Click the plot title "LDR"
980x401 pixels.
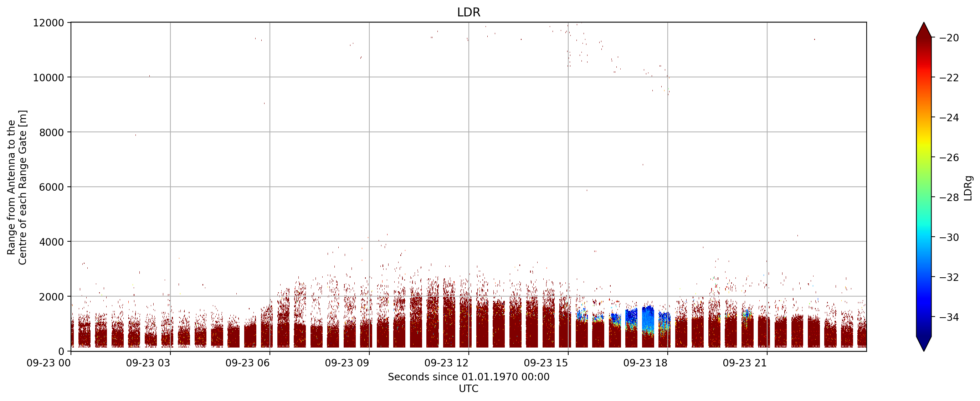pyautogui.click(x=468, y=12)
